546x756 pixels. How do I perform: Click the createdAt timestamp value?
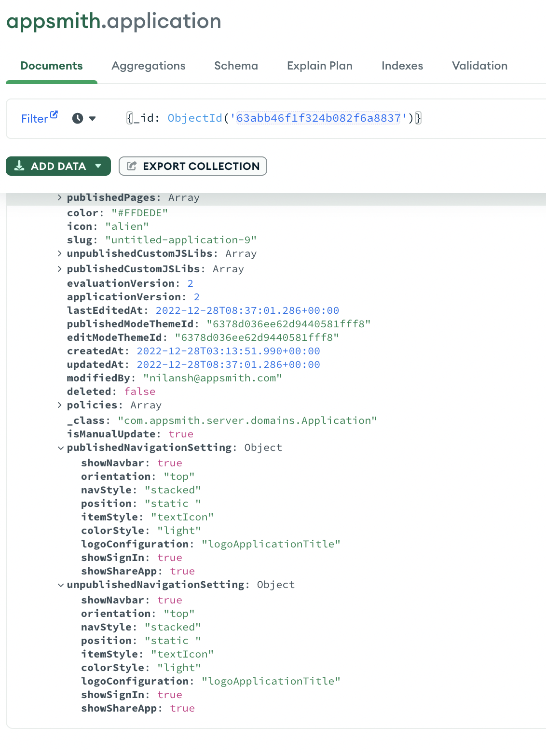coord(229,351)
